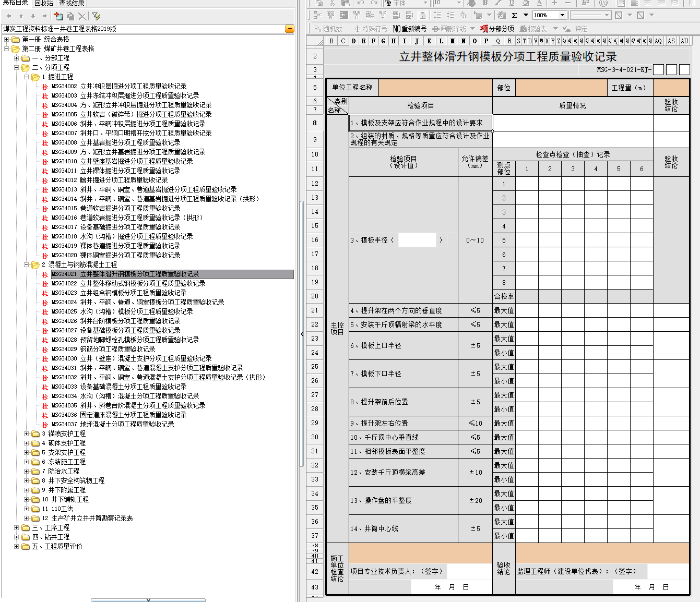
Task: Expand the 一、分部工程 node
Action: (16, 58)
